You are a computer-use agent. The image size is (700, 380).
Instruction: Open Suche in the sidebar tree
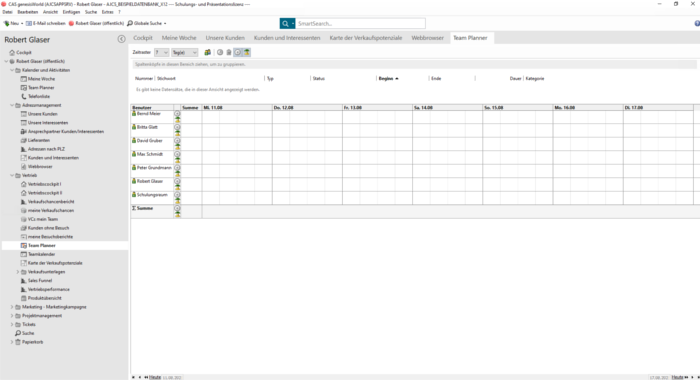28,333
